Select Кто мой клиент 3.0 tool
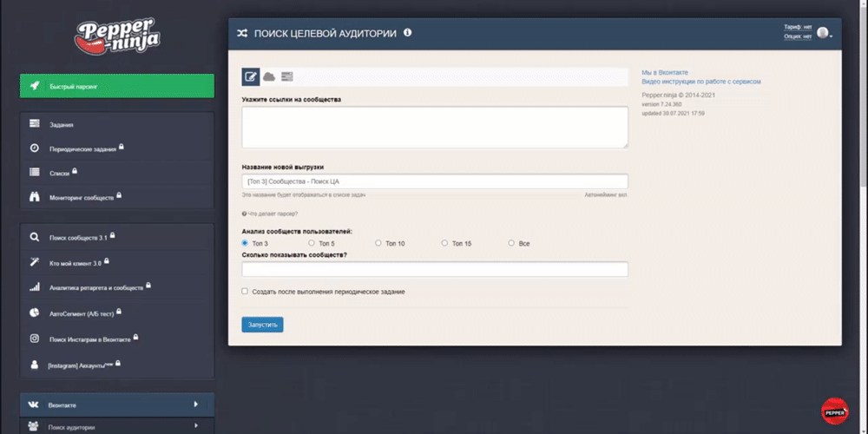The width and height of the screenshot is (868, 434). [117, 263]
